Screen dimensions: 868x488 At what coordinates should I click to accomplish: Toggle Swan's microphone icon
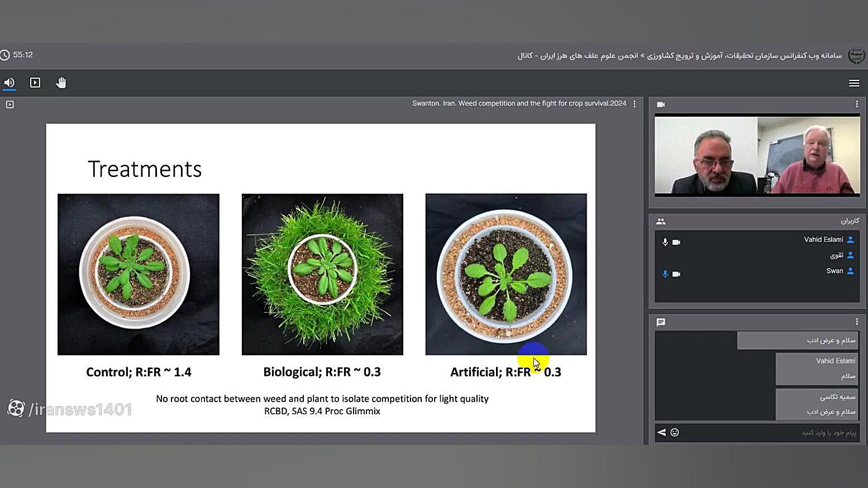(665, 274)
